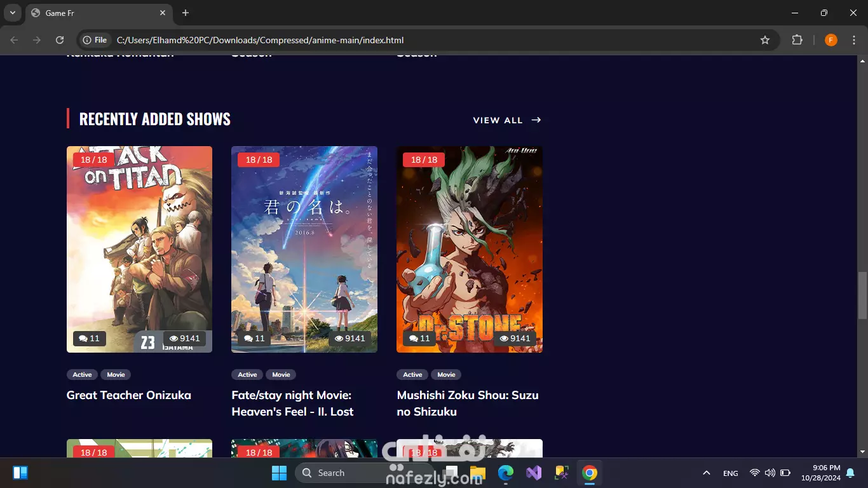The image size is (868, 488).
Task: Click Active tag under Dr. Stone poster
Action: click(x=412, y=375)
